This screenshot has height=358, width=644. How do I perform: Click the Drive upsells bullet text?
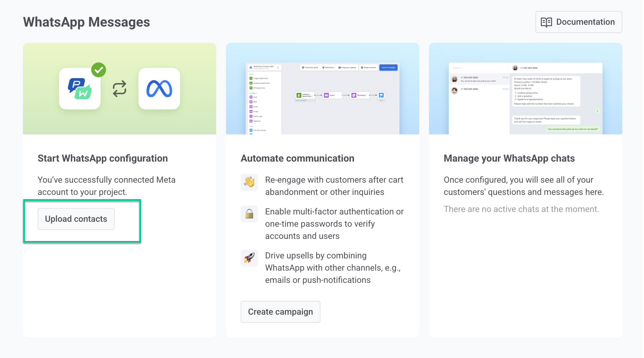333,268
